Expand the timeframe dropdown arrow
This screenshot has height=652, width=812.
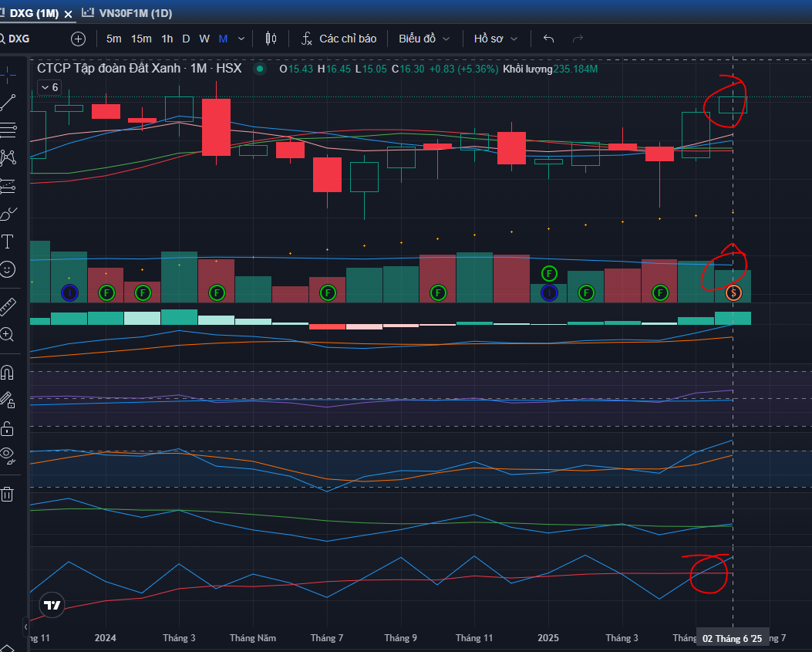(241, 39)
